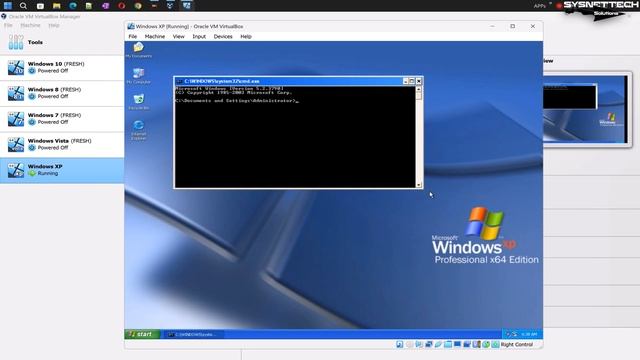This screenshot has width=640, height=360.
Task: Click the recording indicator in VM status bar
Action: pos(467,344)
